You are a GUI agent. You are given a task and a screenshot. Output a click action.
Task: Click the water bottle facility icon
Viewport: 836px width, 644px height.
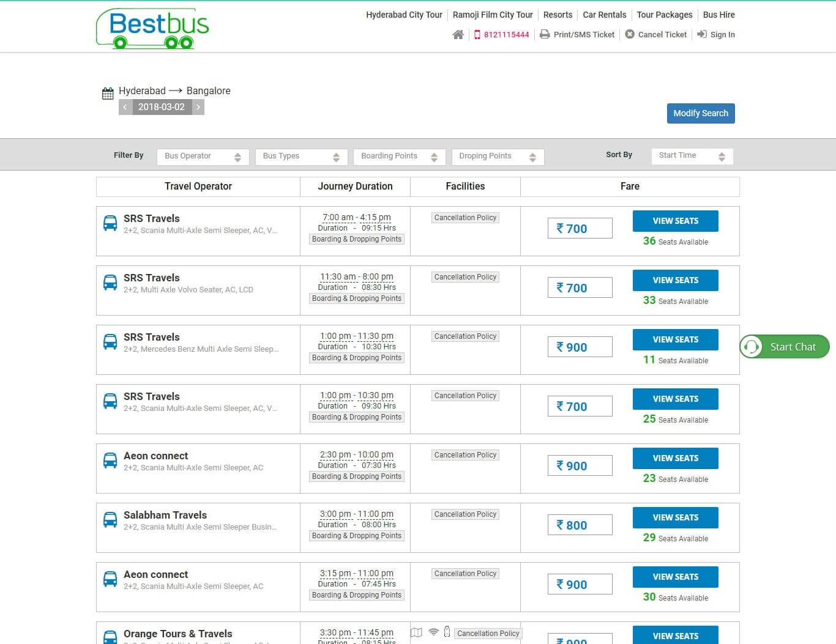click(447, 631)
